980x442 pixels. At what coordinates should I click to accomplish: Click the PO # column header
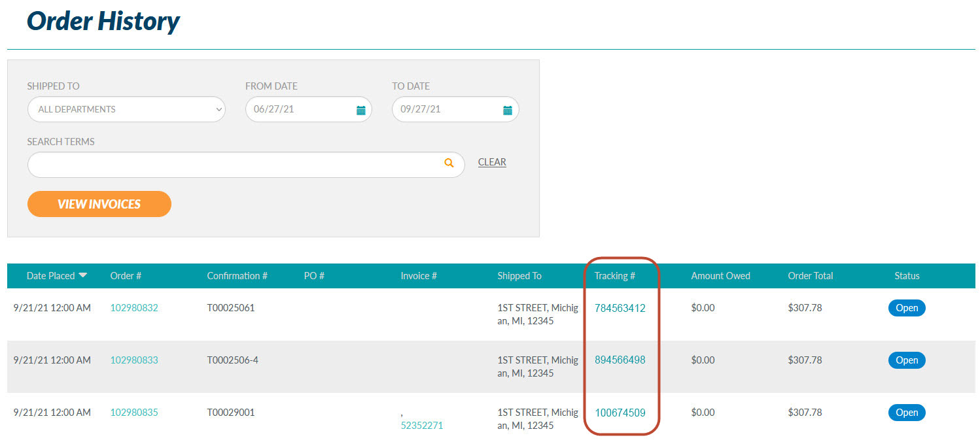coord(315,276)
